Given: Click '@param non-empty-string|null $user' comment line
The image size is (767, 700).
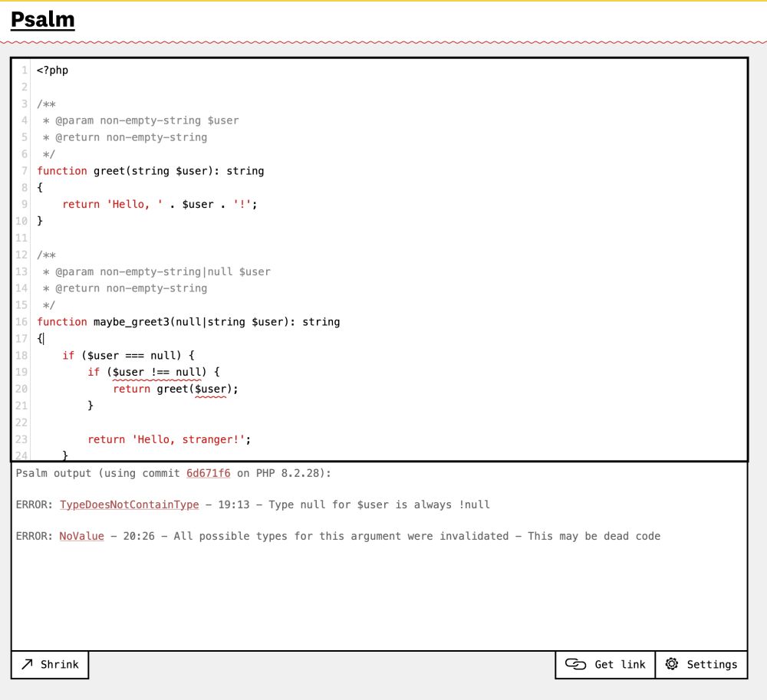Looking at the screenshot, I should pos(163,271).
